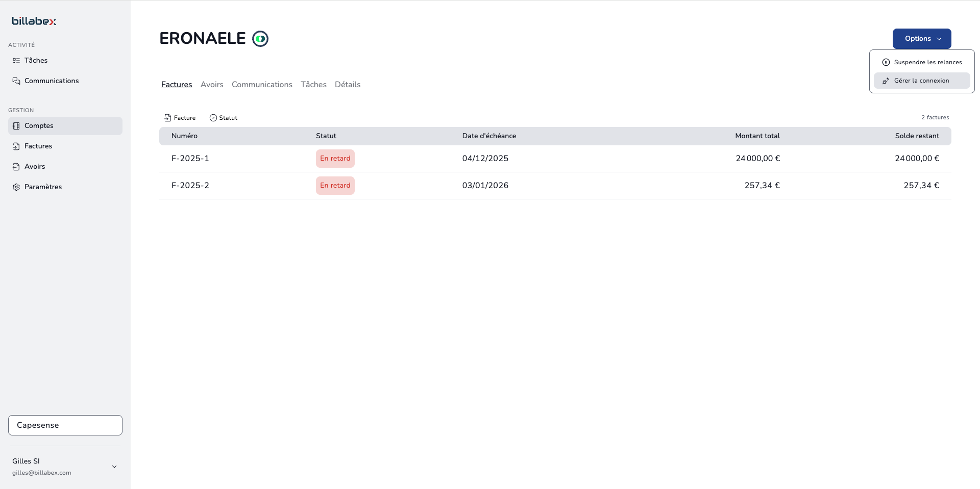Click the Factures document icon in sidebar
The image size is (980, 489).
point(16,146)
